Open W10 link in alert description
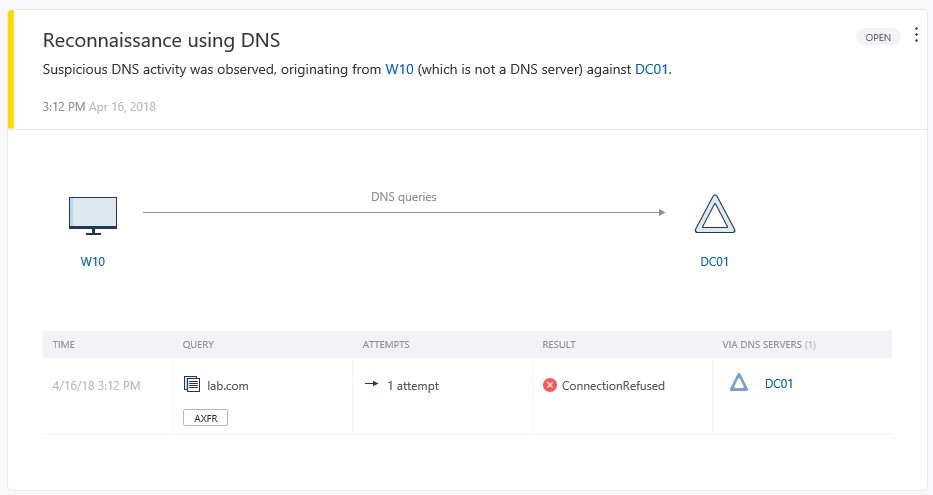The height and width of the screenshot is (495, 933). pyautogui.click(x=399, y=70)
